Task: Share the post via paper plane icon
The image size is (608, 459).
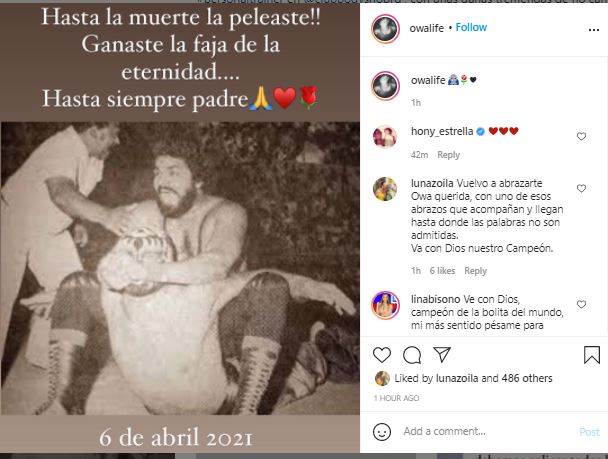Action: (x=442, y=354)
